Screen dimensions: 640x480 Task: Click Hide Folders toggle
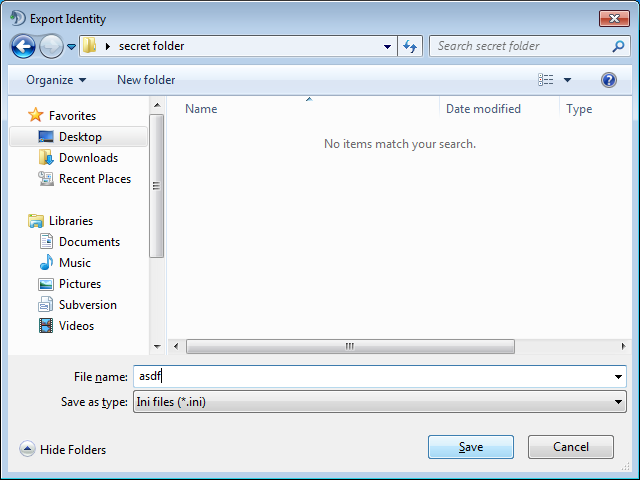(63, 450)
